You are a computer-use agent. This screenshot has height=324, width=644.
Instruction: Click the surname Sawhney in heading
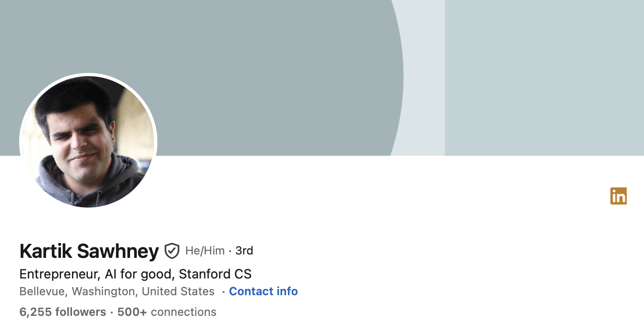[118, 251]
